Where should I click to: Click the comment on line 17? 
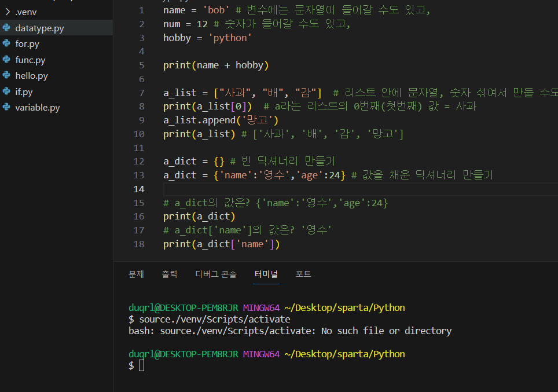click(247, 230)
